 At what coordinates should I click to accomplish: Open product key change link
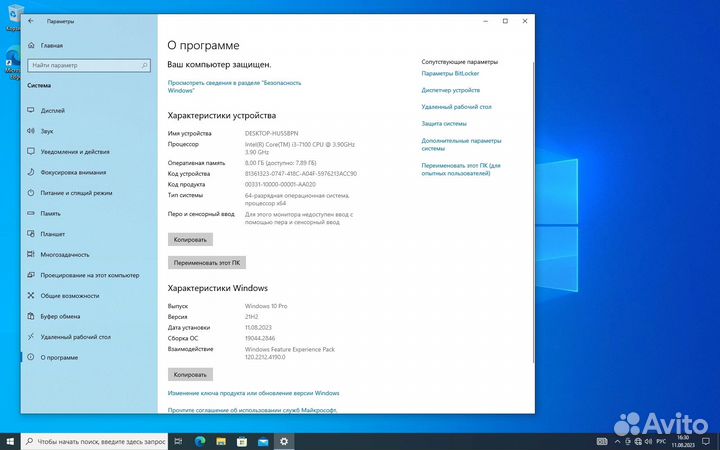click(253, 393)
